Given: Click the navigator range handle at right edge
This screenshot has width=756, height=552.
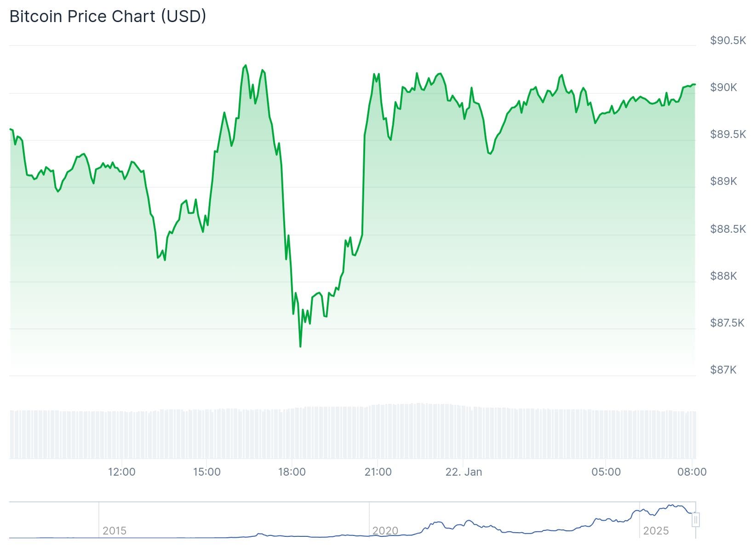Looking at the screenshot, I should pyautogui.click(x=696, y=520).
